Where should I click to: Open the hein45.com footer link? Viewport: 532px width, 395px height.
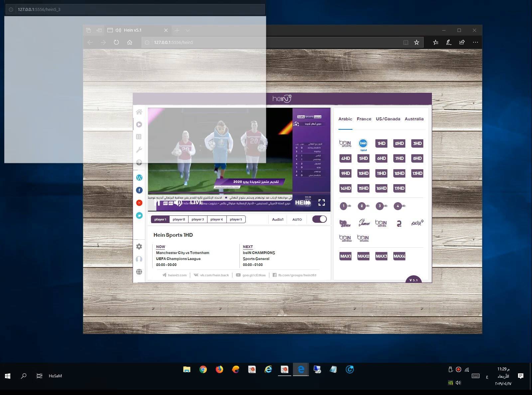tap(175, 275)
